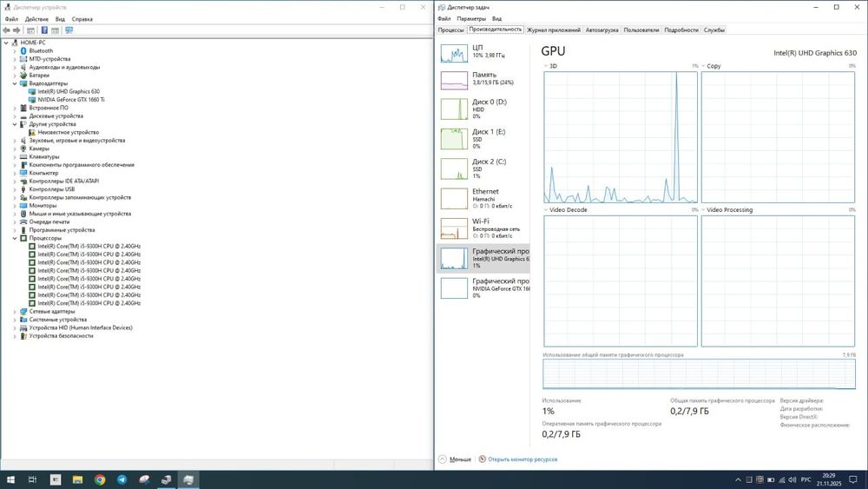Select the Неизвестное устройство warning item

point(68,132)
